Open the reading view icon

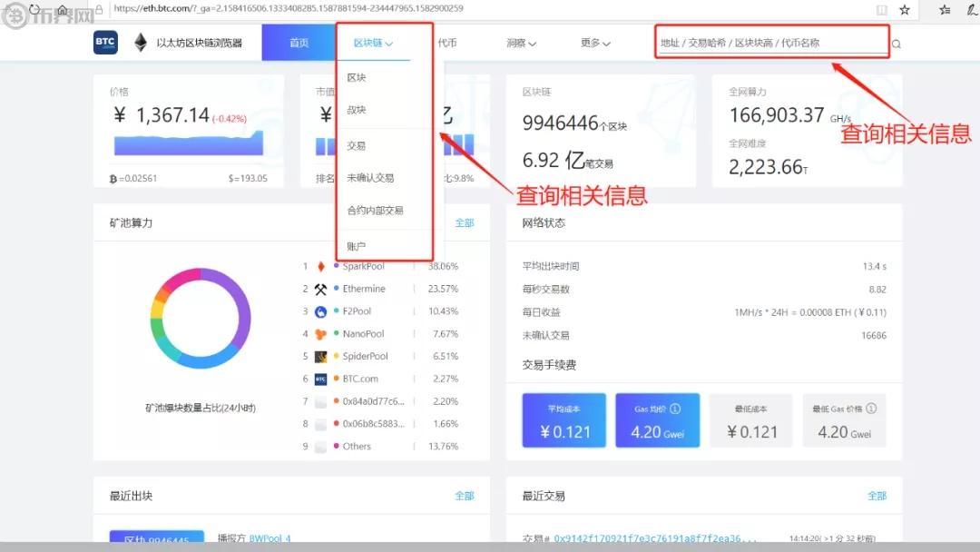881,9
